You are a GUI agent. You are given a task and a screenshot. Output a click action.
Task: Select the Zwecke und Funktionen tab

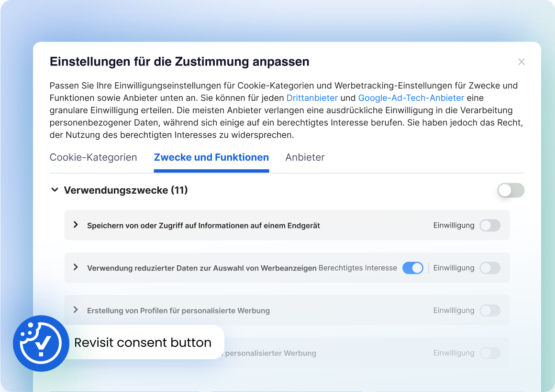pos(211,157)
